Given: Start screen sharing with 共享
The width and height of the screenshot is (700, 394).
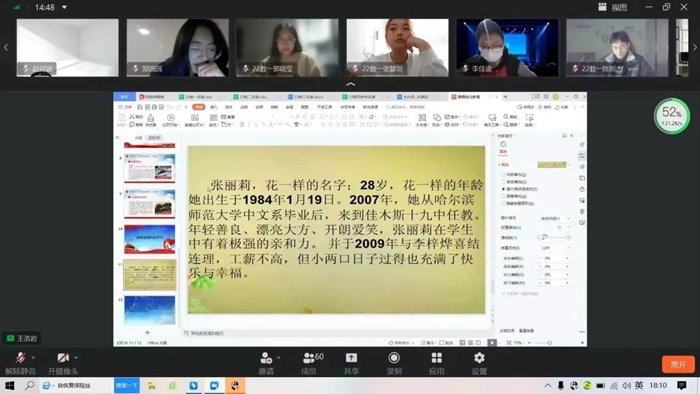Looking at the screenshot, I should 351,363.
